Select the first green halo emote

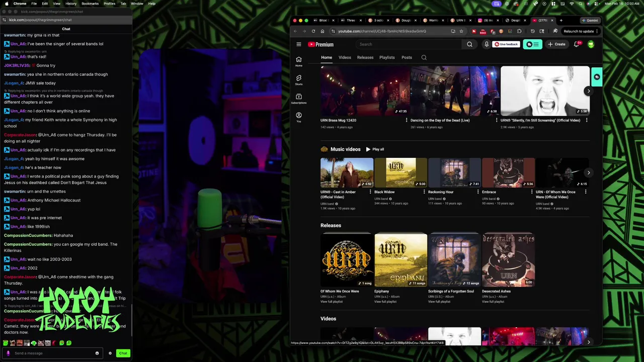click(x=6, y=343)
